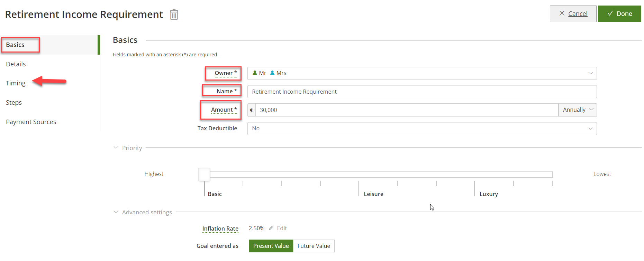Click the pencil icon next to Inflation Rate
The image size is (644, 261).
[x=271, y=228]
